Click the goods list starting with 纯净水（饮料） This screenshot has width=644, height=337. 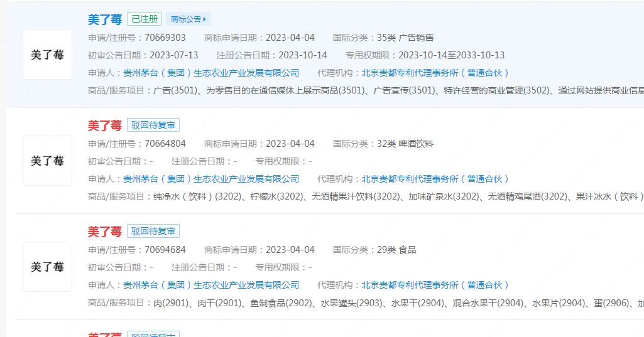396,196
